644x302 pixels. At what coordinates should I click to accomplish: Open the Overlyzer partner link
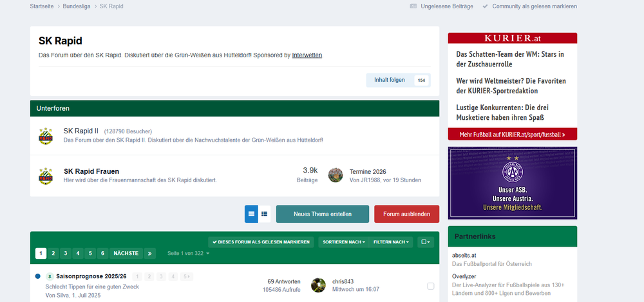464,276
